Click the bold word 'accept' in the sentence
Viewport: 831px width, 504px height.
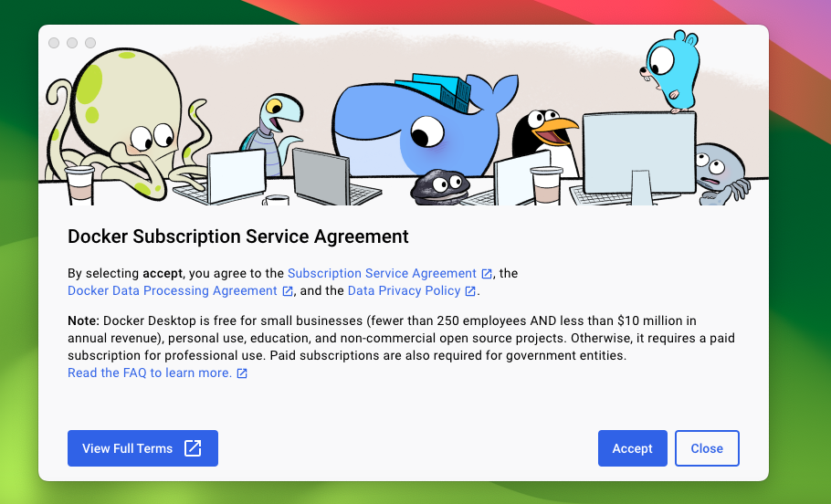pos(163,274)
